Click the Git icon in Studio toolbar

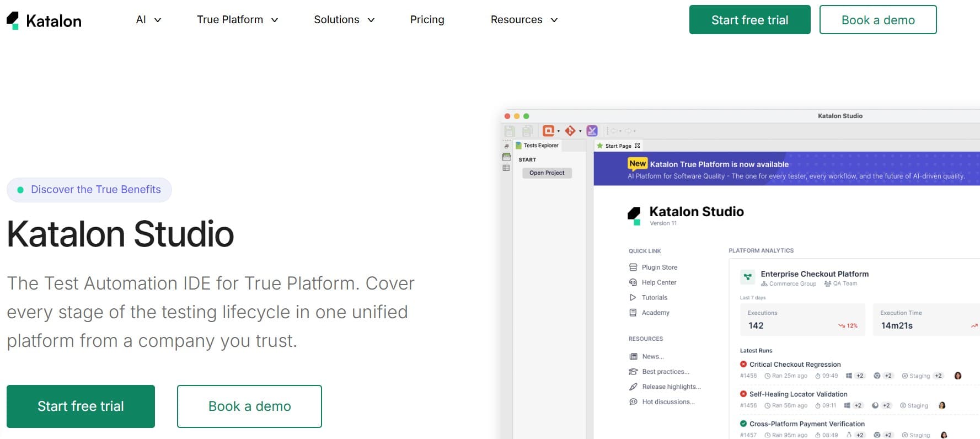pyautogui.click(x=570, y=131)
